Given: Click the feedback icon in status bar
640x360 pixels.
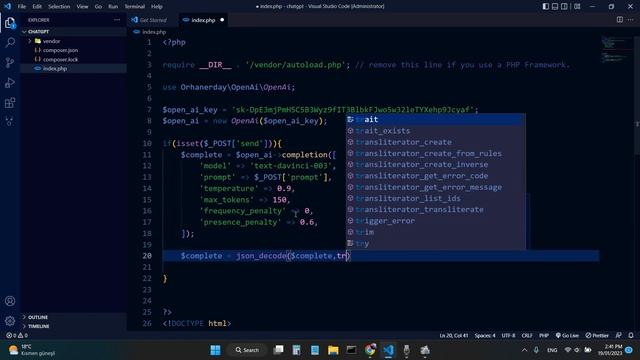Looking at the screenshot, I should [x=619, y=336].
